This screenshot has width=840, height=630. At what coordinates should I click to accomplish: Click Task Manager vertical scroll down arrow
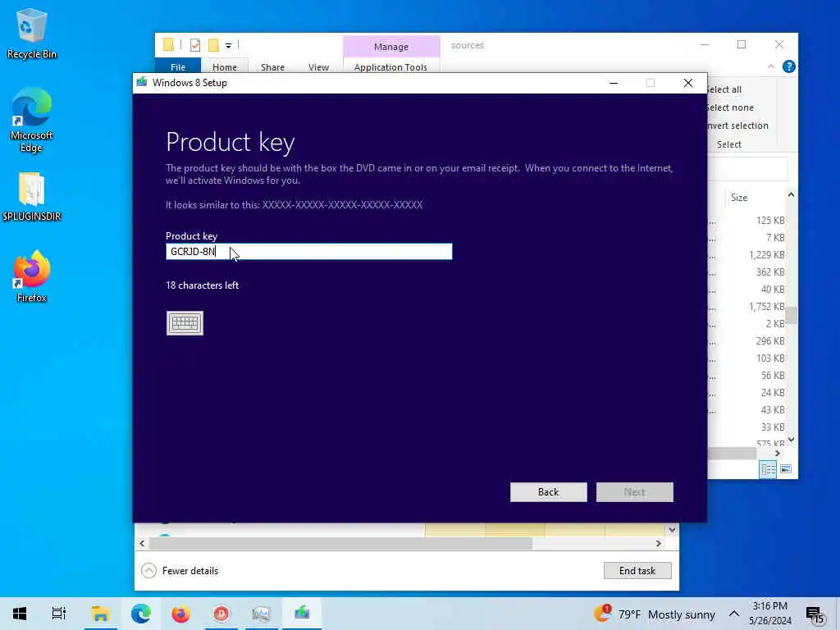pos(672,529)
